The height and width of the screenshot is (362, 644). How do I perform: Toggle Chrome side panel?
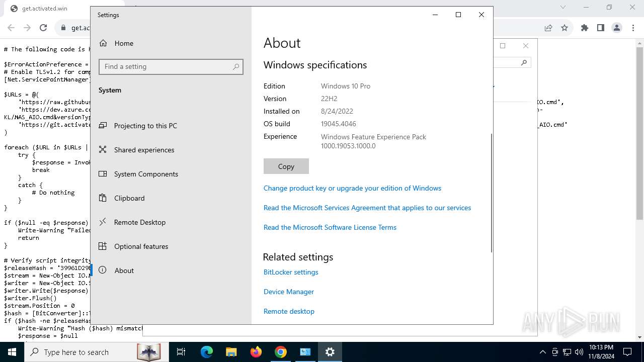(601, 28)
